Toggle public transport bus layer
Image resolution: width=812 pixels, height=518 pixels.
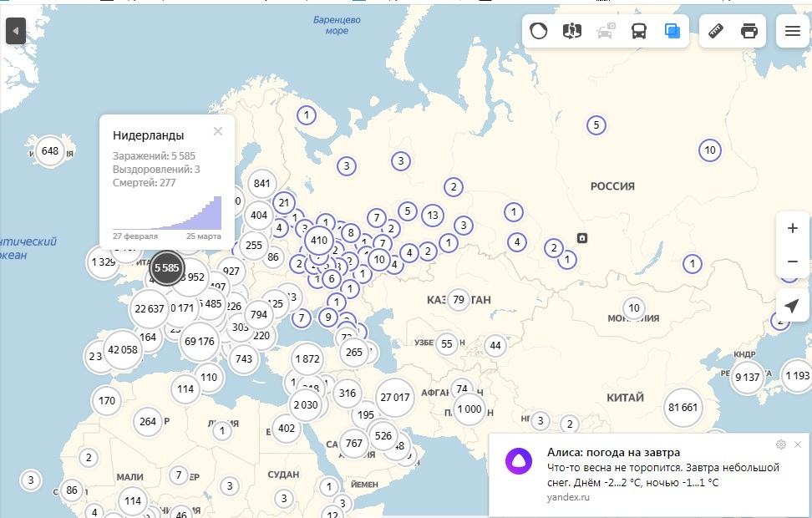(639, 31)
